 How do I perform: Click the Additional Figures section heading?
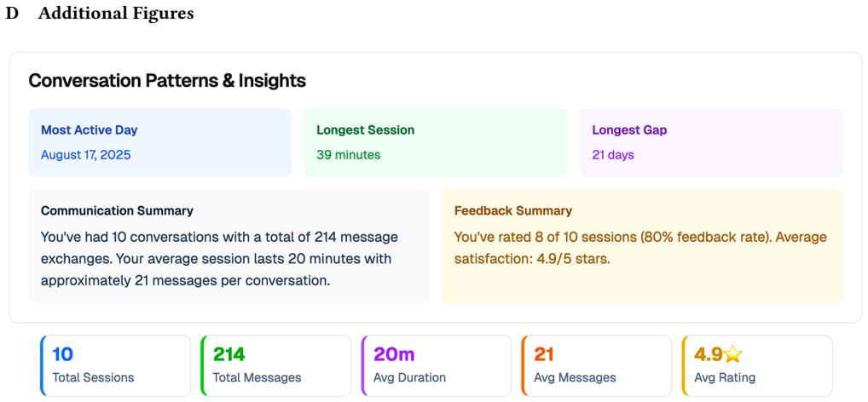(x=116, y=14)
